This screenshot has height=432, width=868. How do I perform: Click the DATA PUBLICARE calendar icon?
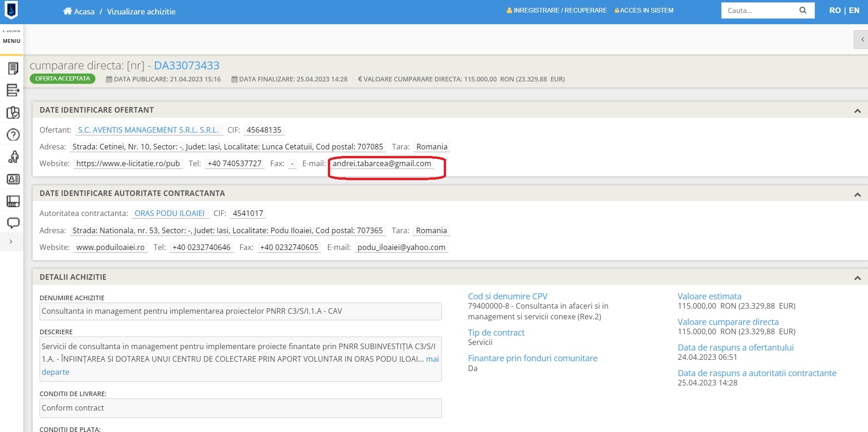pyautogui.click(x=109, y=79)
